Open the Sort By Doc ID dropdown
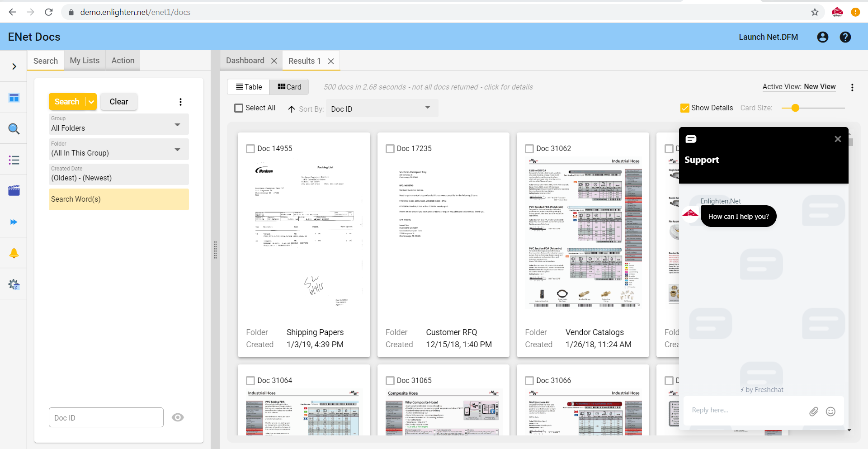Image resolution: width=868 pixels, height=449 pixels. [x=382, y=109]
